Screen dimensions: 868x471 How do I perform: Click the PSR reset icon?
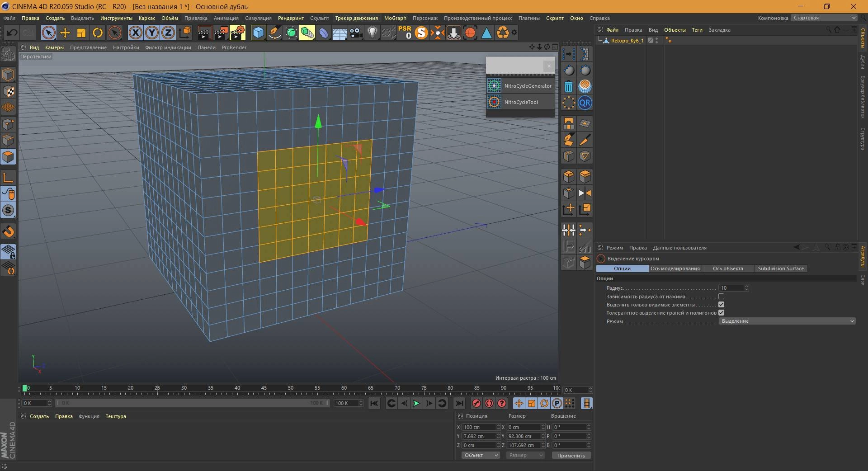click(x=405, y=33)
